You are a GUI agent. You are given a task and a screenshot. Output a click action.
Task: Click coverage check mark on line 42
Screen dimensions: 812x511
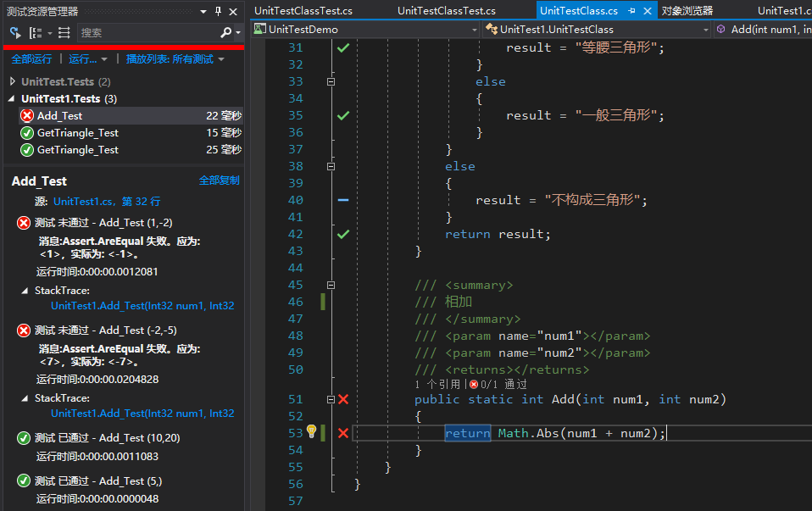(343, 234)
